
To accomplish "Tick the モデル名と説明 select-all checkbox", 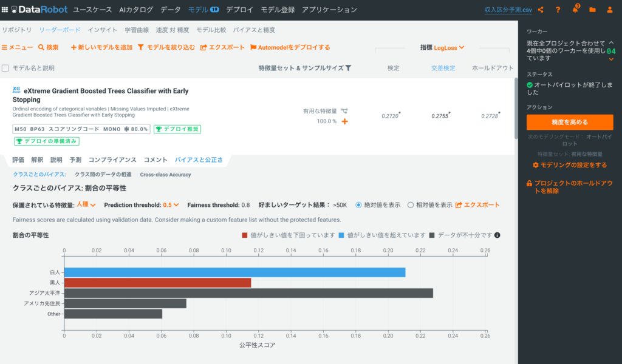I will [x=5, y=68].
